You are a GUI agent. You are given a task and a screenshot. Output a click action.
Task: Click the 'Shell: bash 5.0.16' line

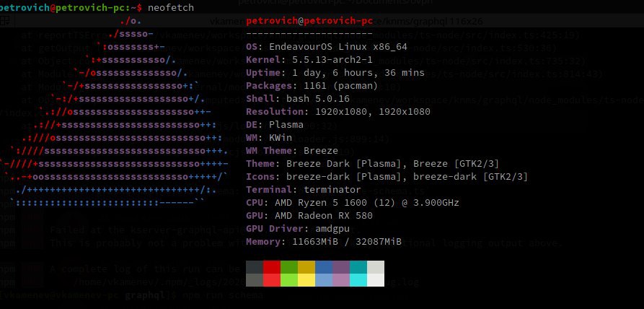click(x=298, y=99)
